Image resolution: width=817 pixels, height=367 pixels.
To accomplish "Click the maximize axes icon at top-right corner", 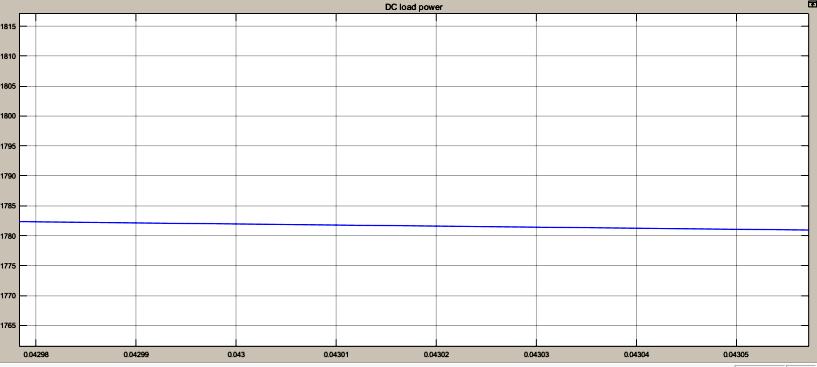I will 813,4.
